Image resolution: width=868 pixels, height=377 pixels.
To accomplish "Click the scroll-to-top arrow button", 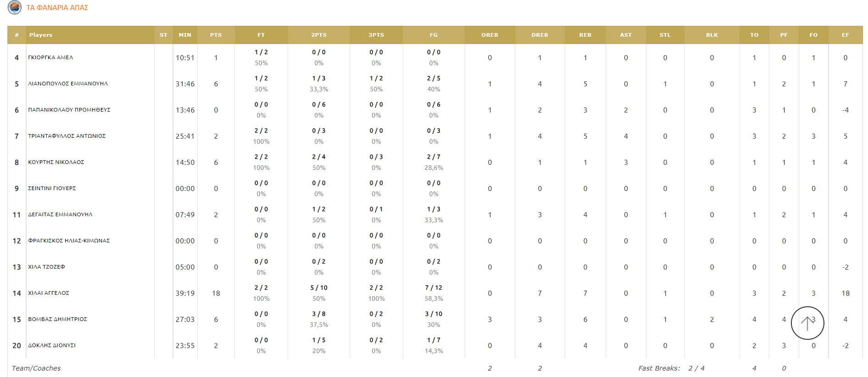I will [807, 323].
